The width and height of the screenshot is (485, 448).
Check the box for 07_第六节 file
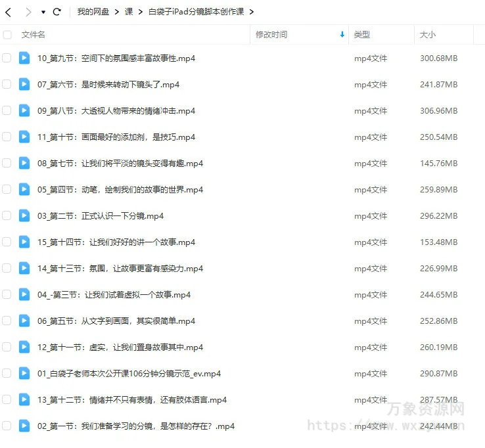click(x=7, y=84)
